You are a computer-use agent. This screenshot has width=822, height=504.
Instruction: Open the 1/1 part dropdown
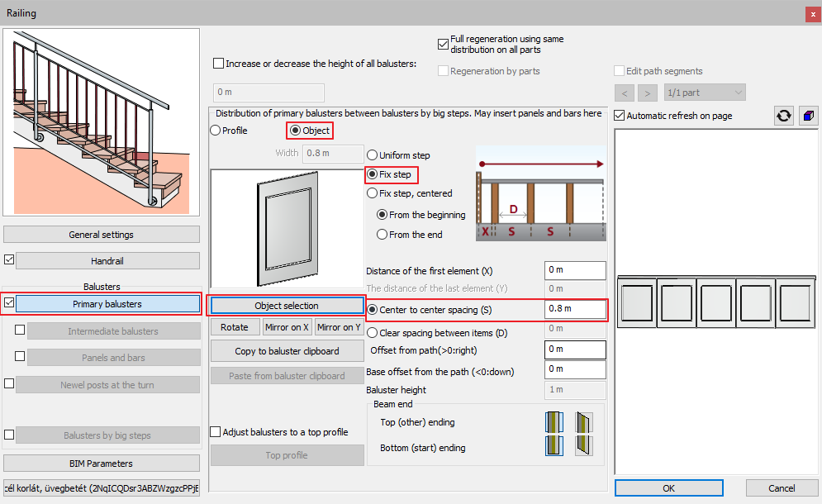[x=705, y=93]
